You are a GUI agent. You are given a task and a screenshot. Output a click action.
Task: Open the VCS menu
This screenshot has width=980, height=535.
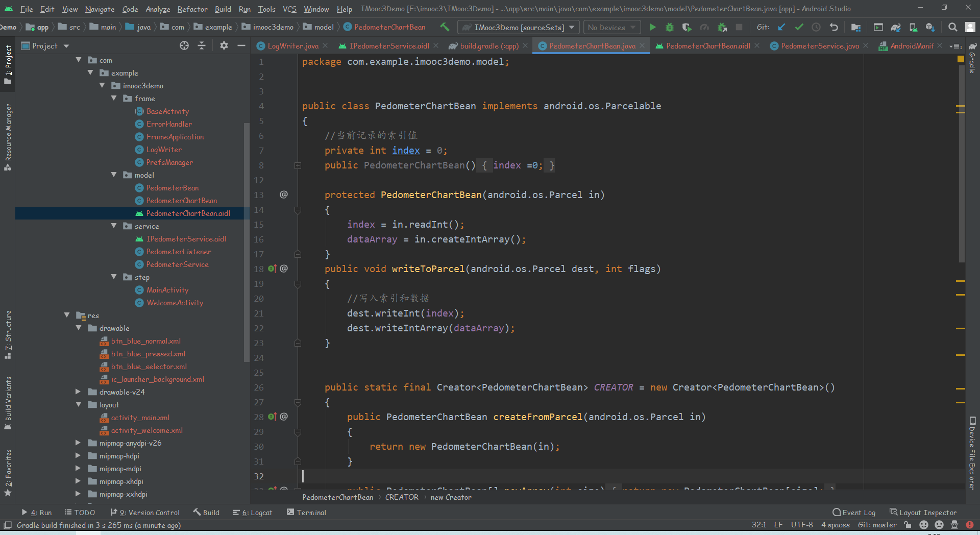(289, 9)
